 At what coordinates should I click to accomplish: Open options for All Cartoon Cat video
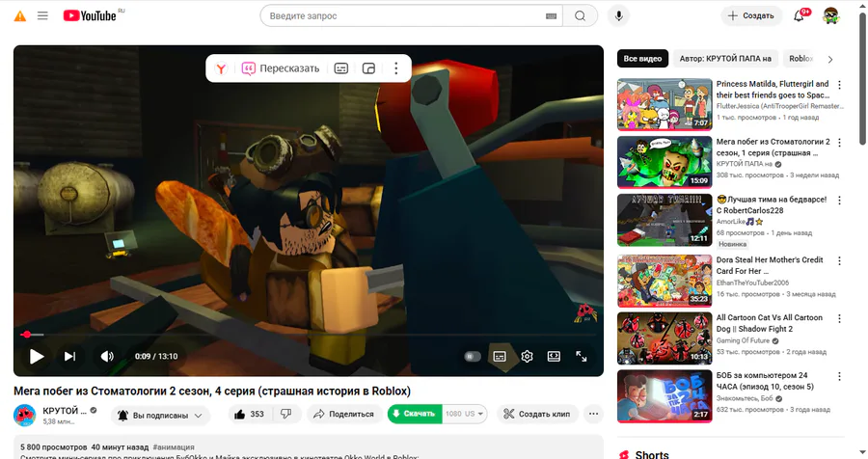[839, 318]
